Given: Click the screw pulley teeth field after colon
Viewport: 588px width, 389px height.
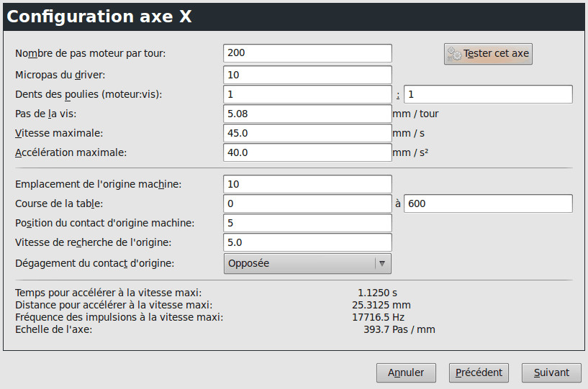Looking at the screenshot, I should pyautogui.click(x=488, y=94).
